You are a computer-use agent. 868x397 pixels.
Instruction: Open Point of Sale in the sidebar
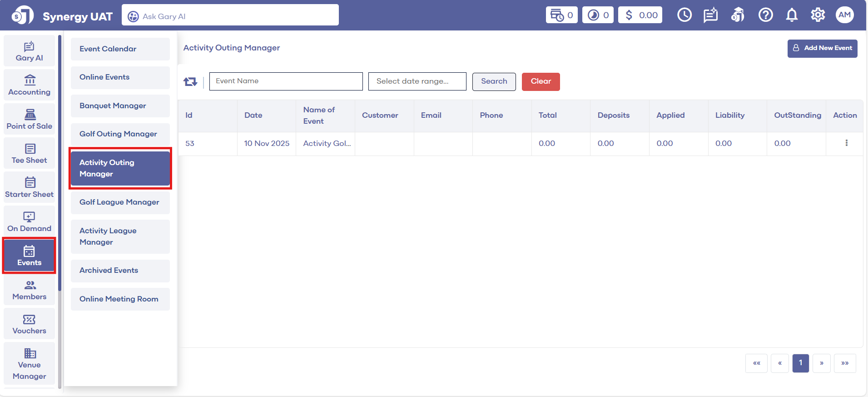pyautogui.click(x=30, y=120)
